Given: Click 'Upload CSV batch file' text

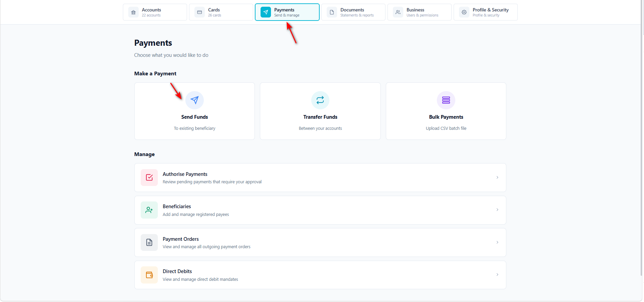Looking at the screenshot, I should pos(446,128).
